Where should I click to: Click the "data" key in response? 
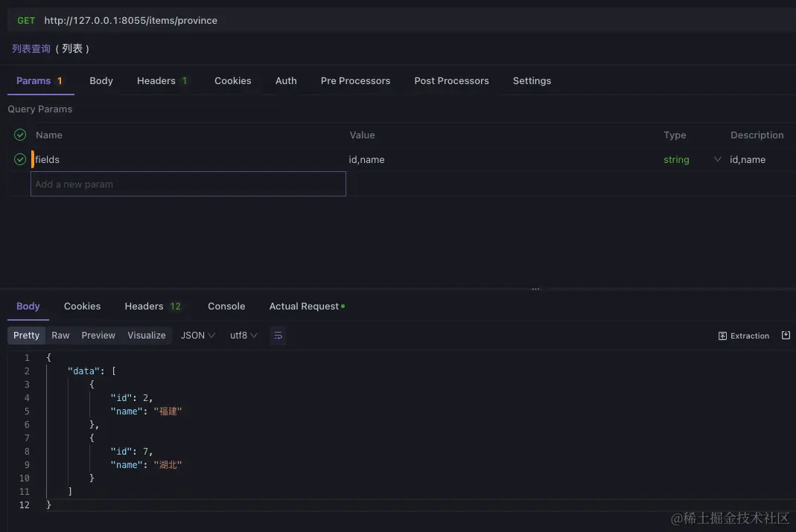[83, 371]
